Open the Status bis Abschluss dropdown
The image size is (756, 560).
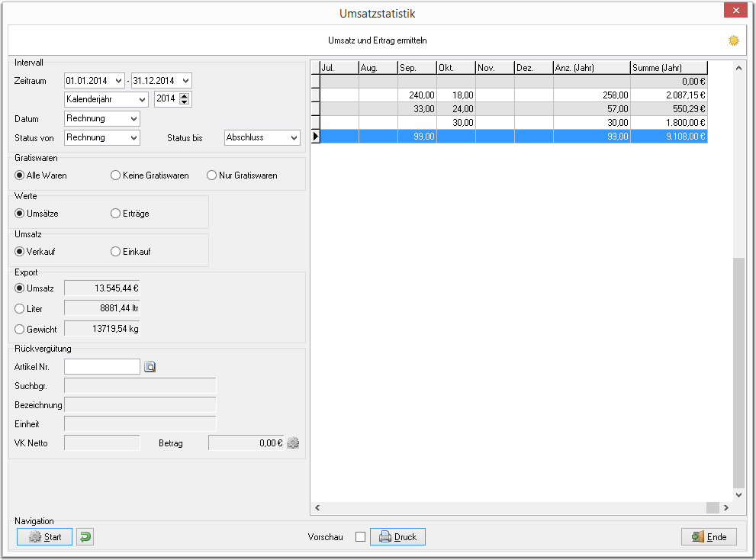(294, 138)
